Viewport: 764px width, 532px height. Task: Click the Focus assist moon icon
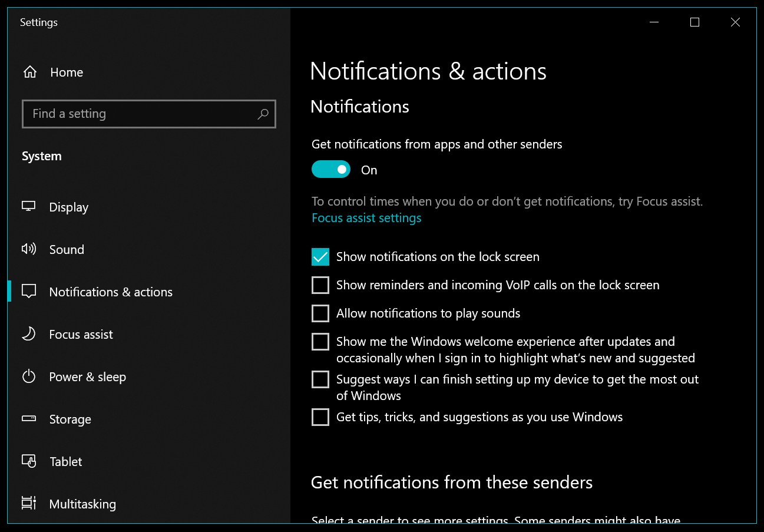pos(29,334)
